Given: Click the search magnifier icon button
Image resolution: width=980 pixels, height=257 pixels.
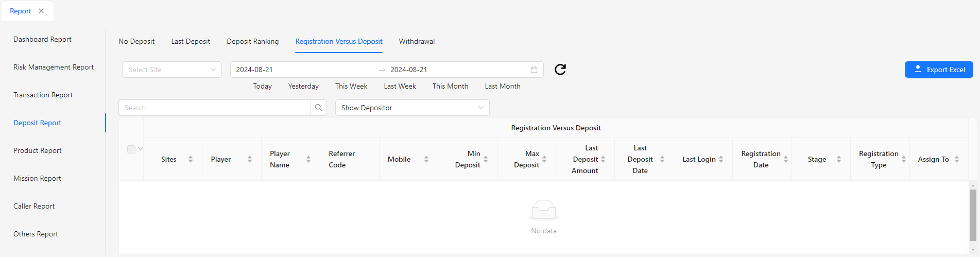Looking at the screenshot, I should (x=319, y=108).
